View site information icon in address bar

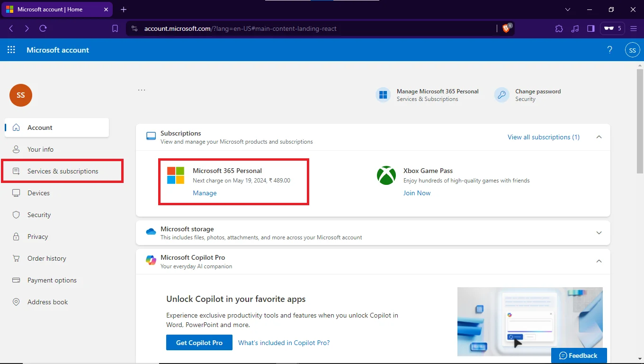tap(134, 28)
